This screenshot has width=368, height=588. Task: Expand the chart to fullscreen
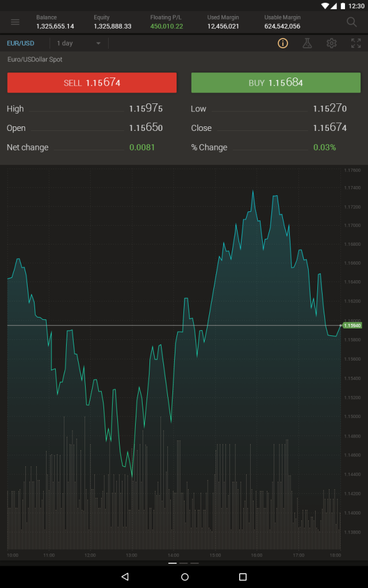[355, 42]
